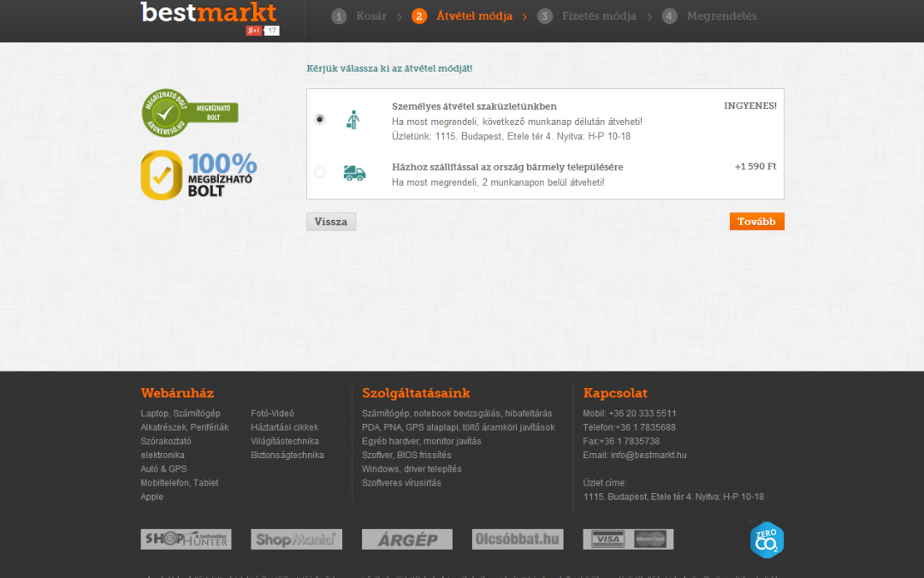Viewport: 924px width, 578px height.
Task: Click the Visa card logo
Action: pos(607,539)
